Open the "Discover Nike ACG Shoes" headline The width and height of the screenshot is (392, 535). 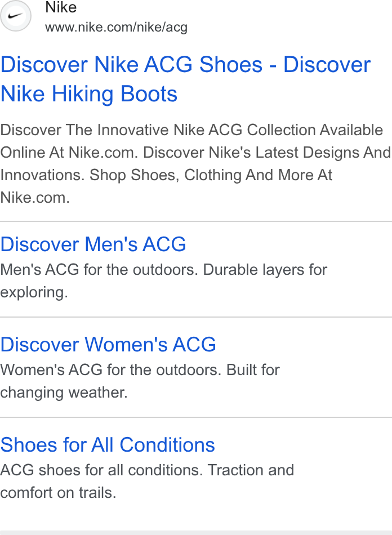tap(131, 64)
